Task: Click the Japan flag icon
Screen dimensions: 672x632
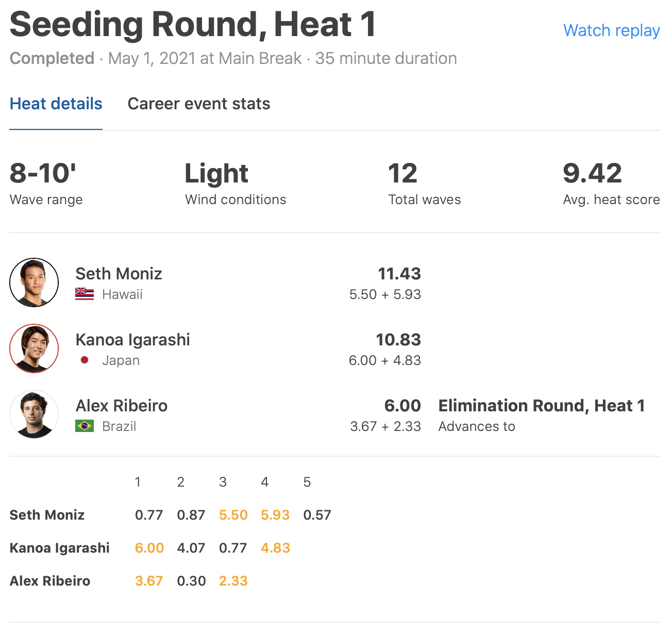Action: click(x=85, y=360)
